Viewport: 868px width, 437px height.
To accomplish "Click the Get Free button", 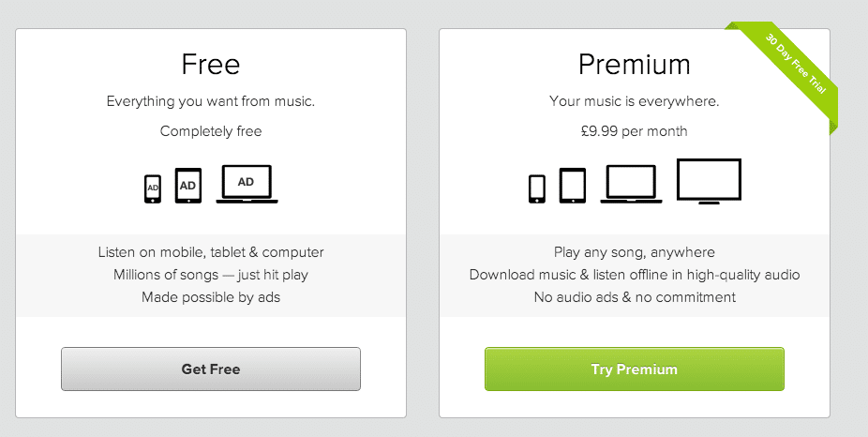I will point(210,369).
